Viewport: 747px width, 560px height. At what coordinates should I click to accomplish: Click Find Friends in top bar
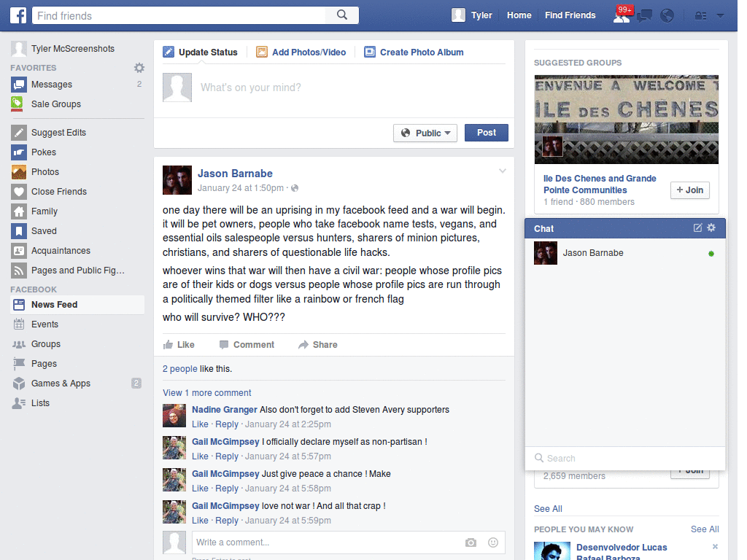[x=570, y=15]
